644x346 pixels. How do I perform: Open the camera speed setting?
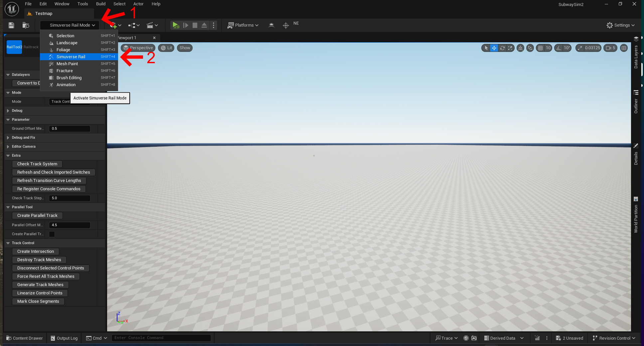point(610,48)
